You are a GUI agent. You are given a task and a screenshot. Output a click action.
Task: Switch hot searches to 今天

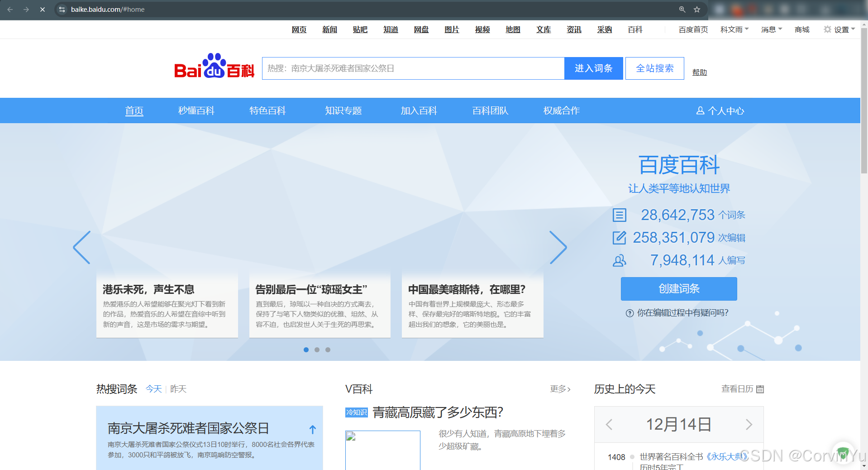coord(154,389)
